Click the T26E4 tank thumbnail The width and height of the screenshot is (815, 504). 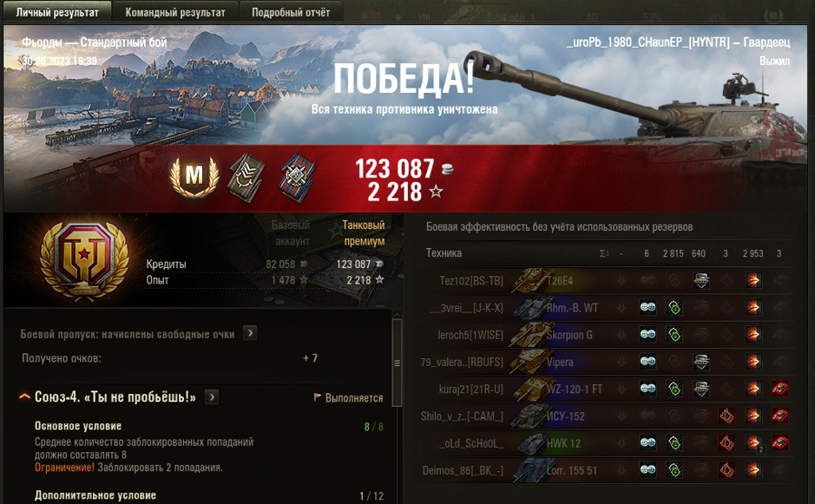(x=531, y=280)
